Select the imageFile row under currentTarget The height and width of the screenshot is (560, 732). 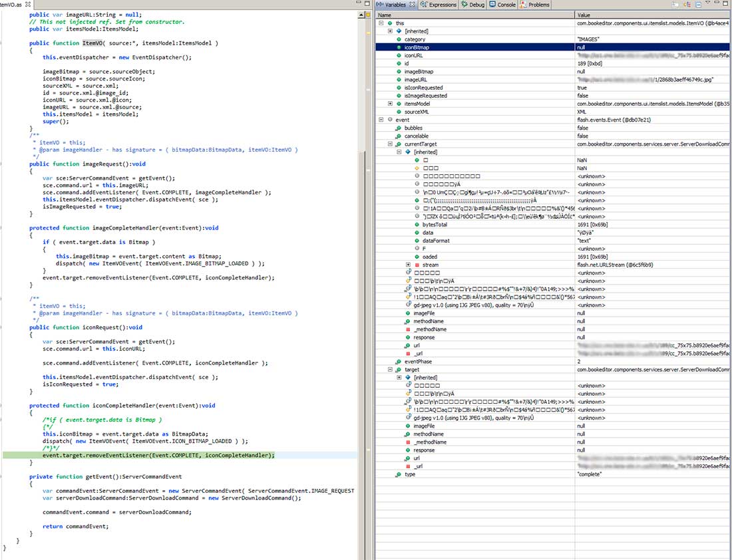pyautogui.click(x=553, y=313)
